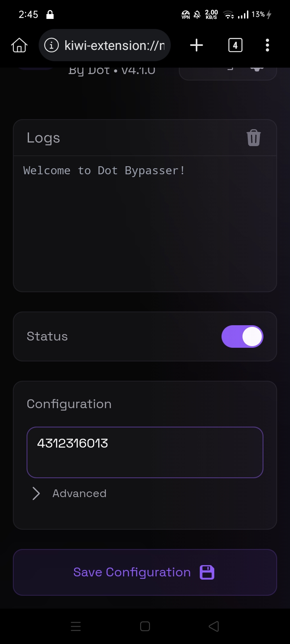Image resolution: width=290 pixels, height=644 pixels.
Task: Focus the Configuration input with 4312316013
Action: coord(145,452)
